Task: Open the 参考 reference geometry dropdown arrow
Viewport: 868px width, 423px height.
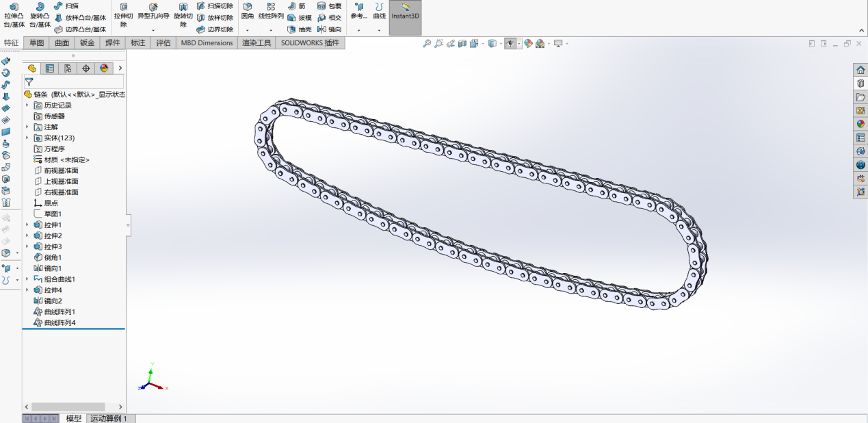Action: coord(359,30)
